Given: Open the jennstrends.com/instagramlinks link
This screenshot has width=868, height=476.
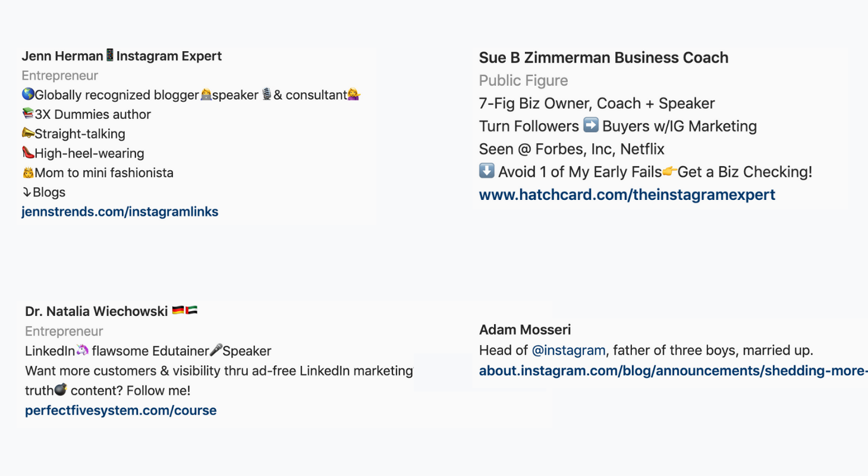Looking at the screenshot, I should (x=120, y=212).
